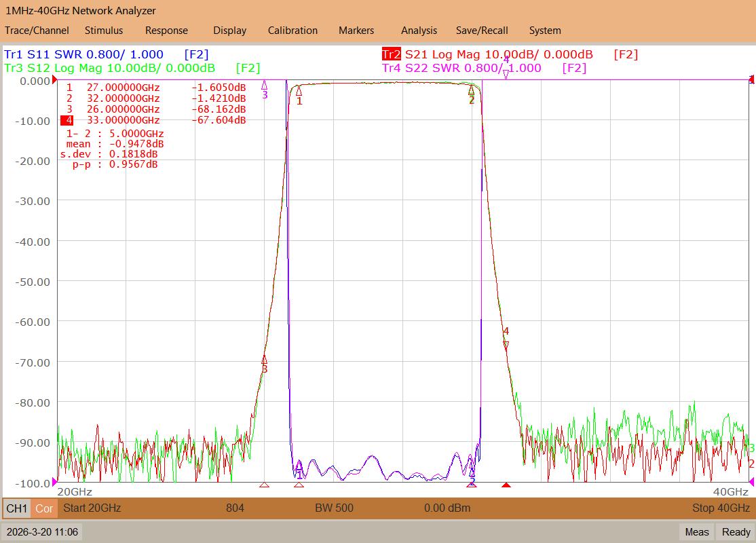Screen dimensions: 756x543
Task: Click the Cor correction status indicator
Action: pyautogui.click(x=44, y=508)
